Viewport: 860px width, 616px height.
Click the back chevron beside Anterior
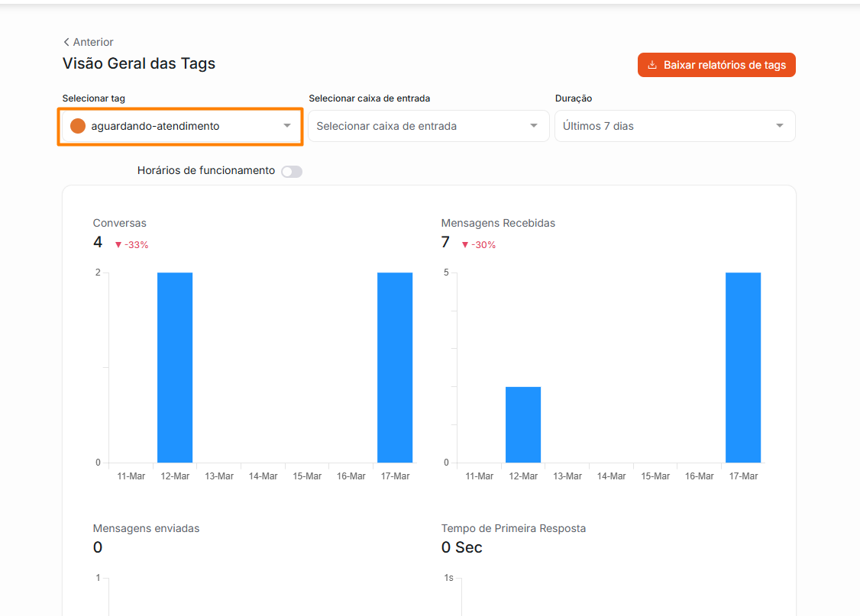pyautogui.click(x=66, y=42)
